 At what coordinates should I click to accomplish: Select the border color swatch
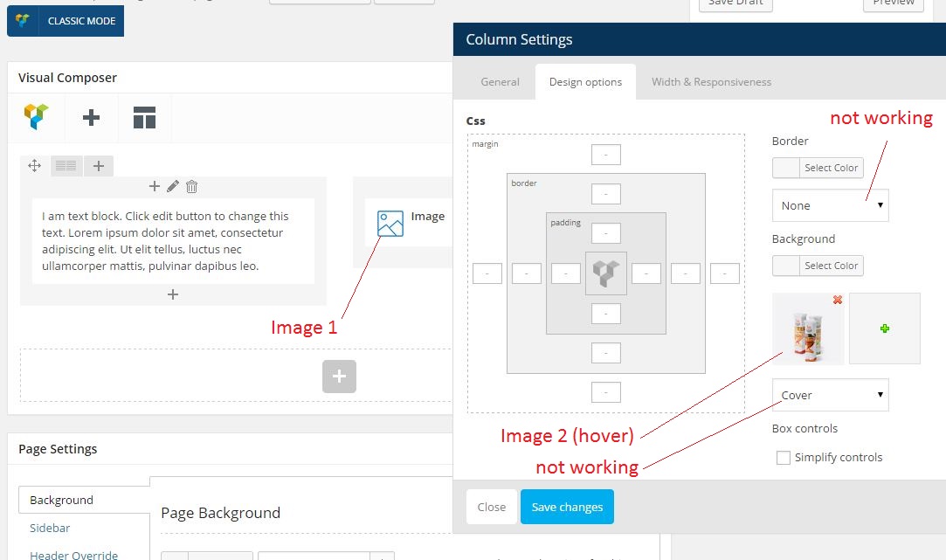tap(786, 168)
